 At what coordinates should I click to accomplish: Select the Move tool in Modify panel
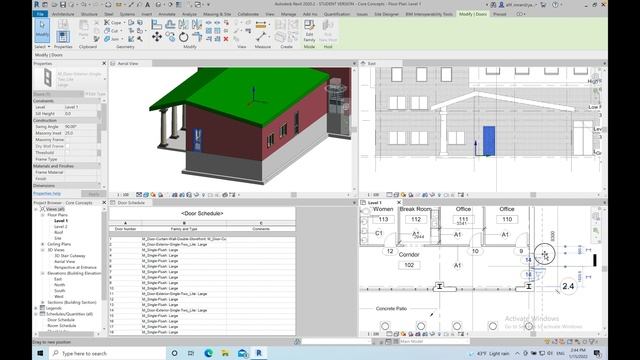157,37
